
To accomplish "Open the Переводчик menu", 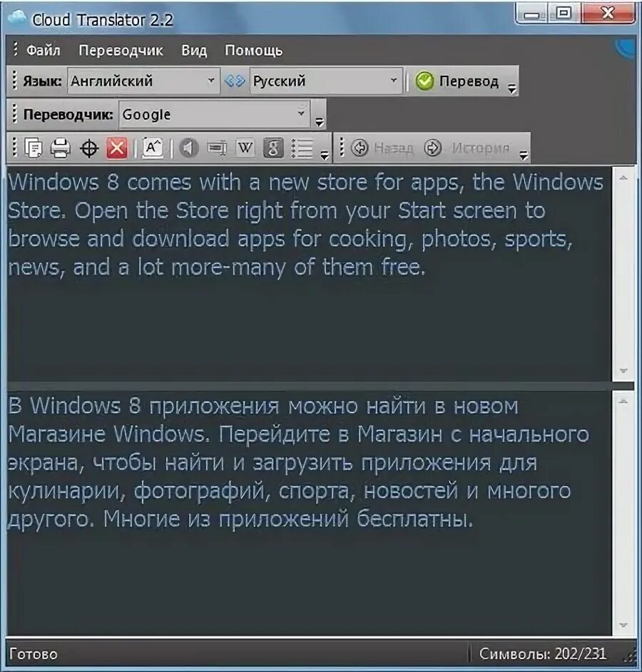I will coord(121,51).
